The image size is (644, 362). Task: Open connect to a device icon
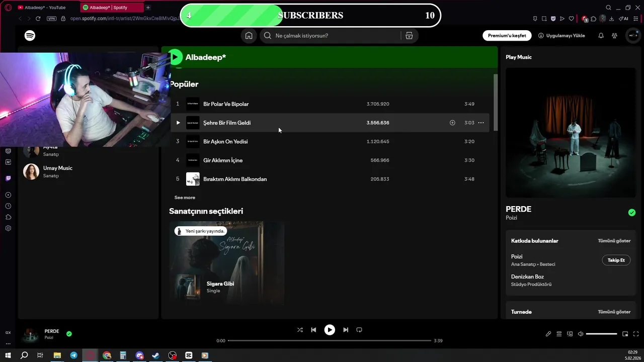click(x=570, y=334)
